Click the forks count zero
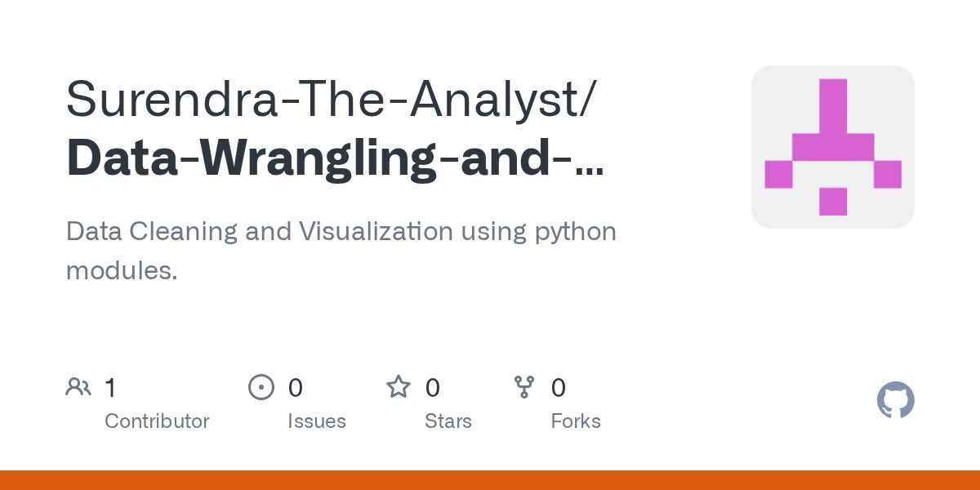 coord(559,388)
